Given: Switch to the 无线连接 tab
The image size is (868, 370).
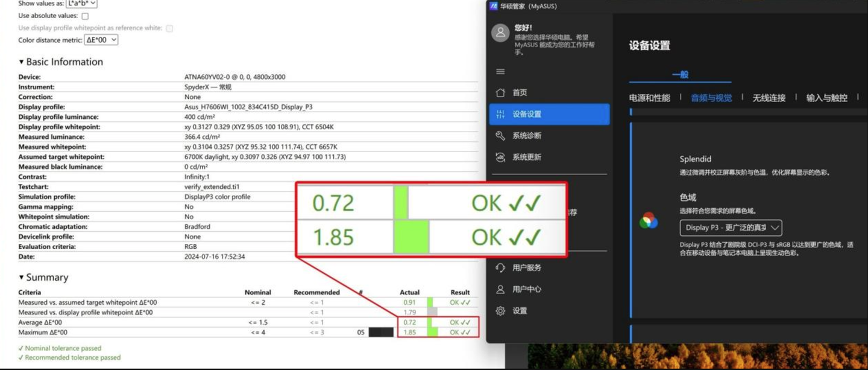Looking at the screenshot, I should (x=769, y=98).
